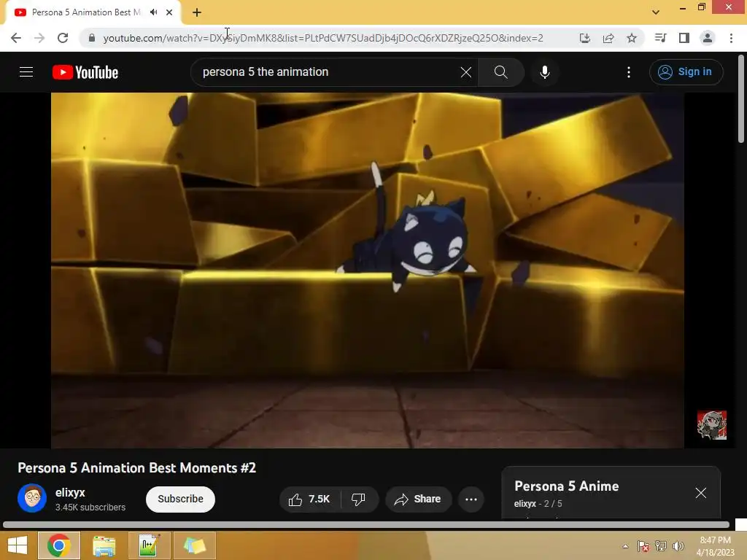Click the vertical page scrollbar
Image resolution: width=747 pixels, height=560 pixels.
[x=741, y=99]
